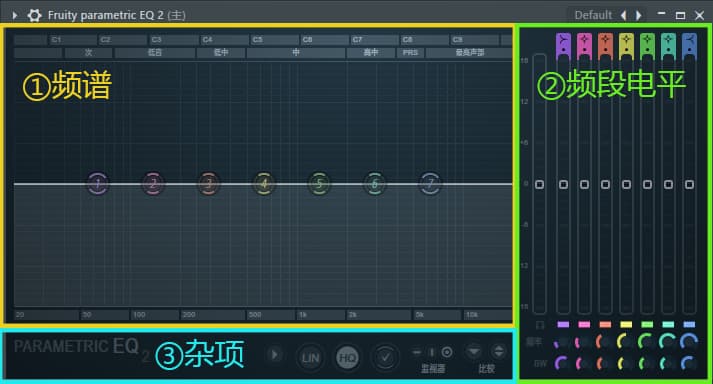Click the blue band 7 level slider handle
The image size is (713, 384).
coord(689,184)
